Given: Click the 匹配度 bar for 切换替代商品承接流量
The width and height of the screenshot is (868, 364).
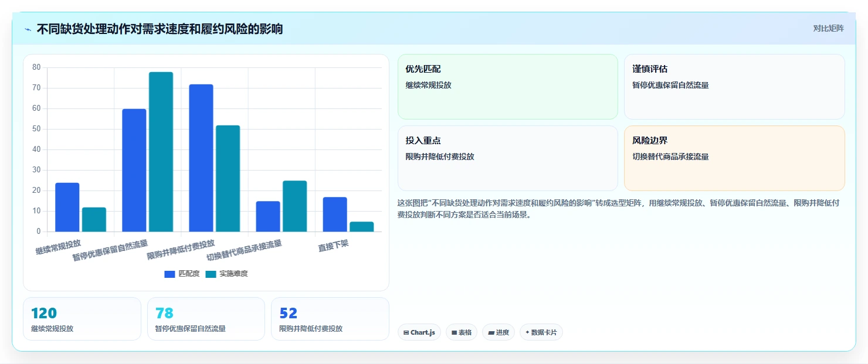Looking at the screenshot, I should point(268,217).
